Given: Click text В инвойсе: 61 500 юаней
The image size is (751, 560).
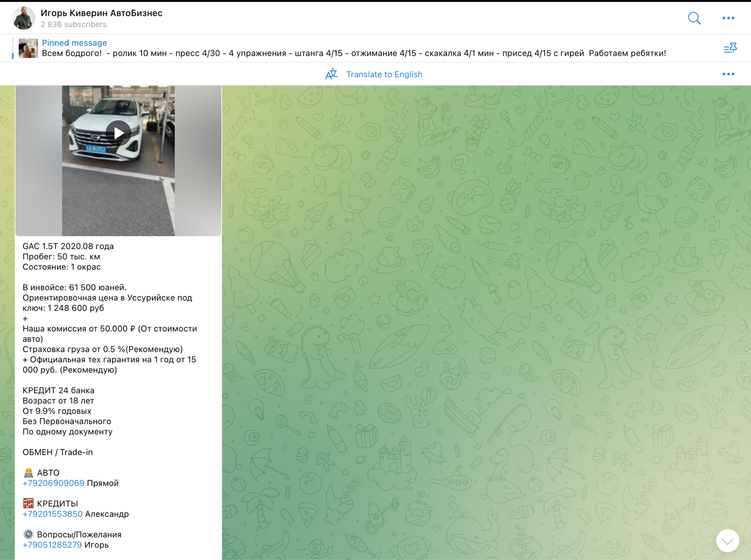Looking at the screenshot, I should [74, 287].
